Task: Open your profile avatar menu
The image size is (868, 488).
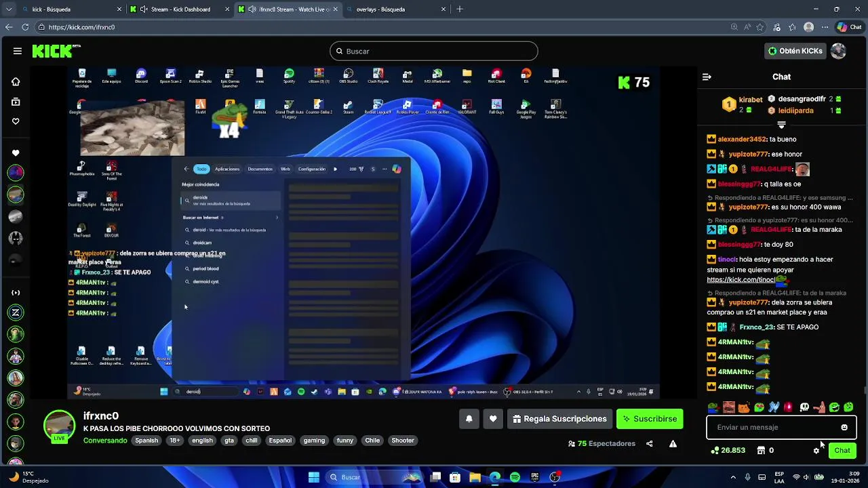Action: 838,51
